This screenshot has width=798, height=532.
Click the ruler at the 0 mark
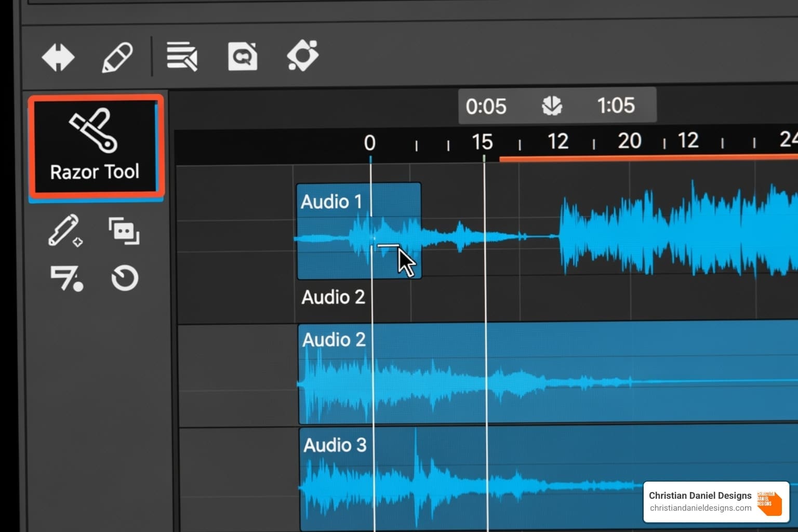[369, 143]
